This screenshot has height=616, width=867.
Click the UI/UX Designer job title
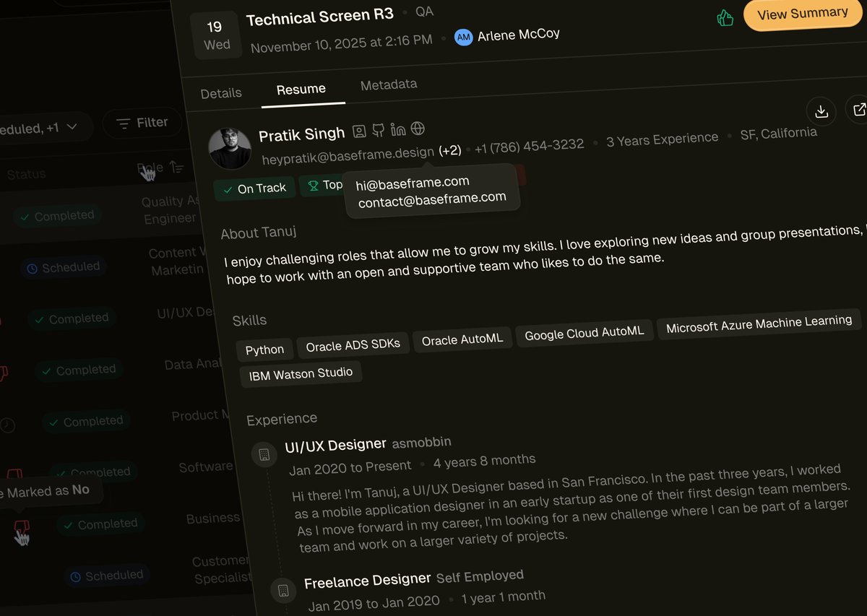click(335, 446)
